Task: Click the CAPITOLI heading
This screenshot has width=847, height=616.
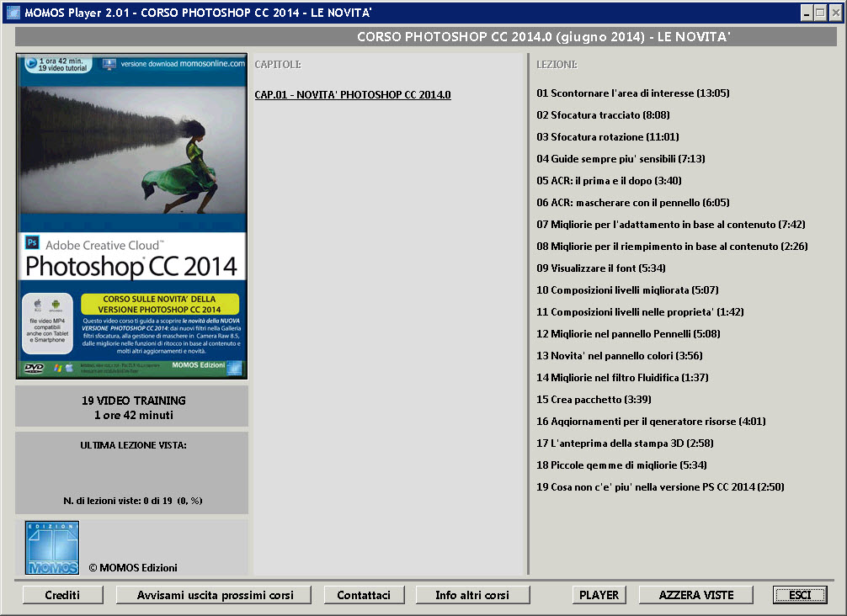Action: coord(278,64)
